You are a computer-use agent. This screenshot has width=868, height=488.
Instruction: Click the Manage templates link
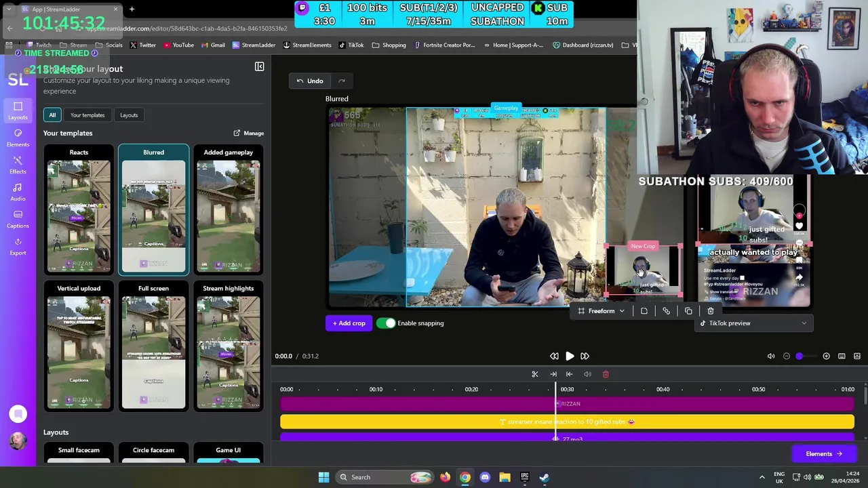(249, 134)
